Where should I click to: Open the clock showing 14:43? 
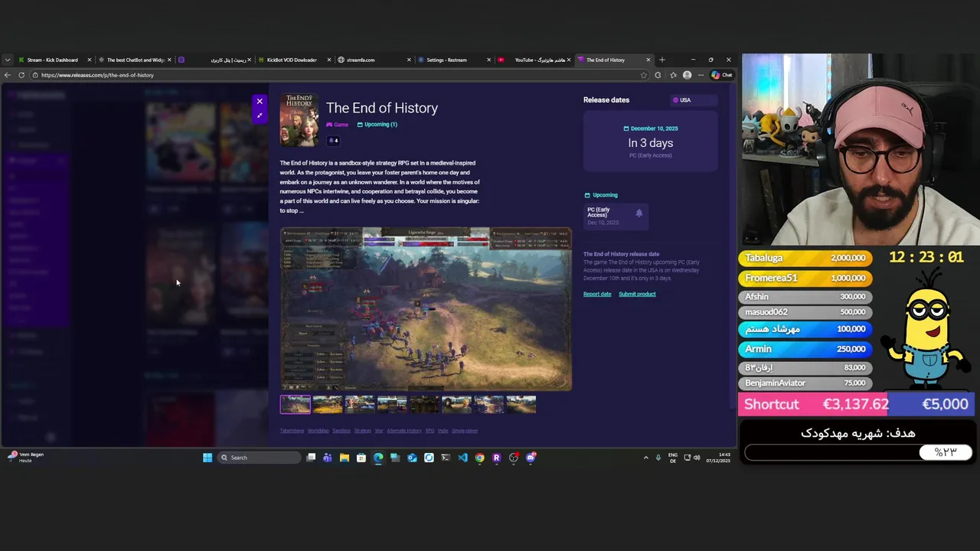coord(718,458)
